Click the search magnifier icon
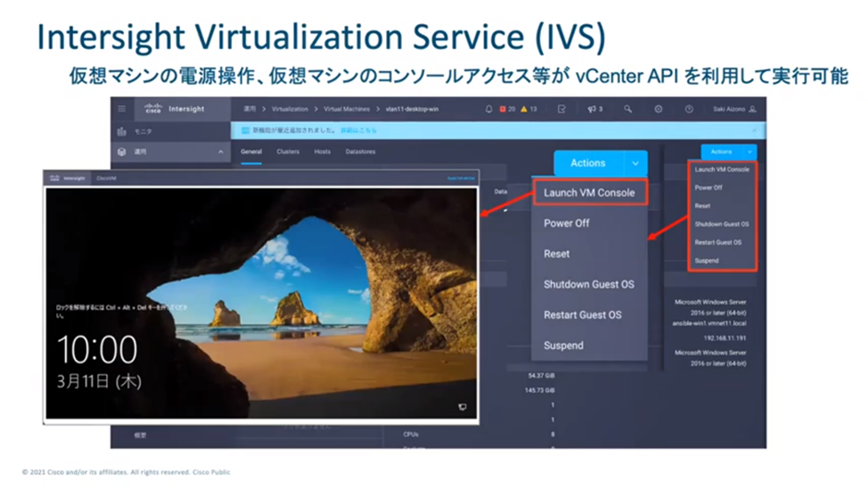The image size is (868, 488). click(628, 109)
